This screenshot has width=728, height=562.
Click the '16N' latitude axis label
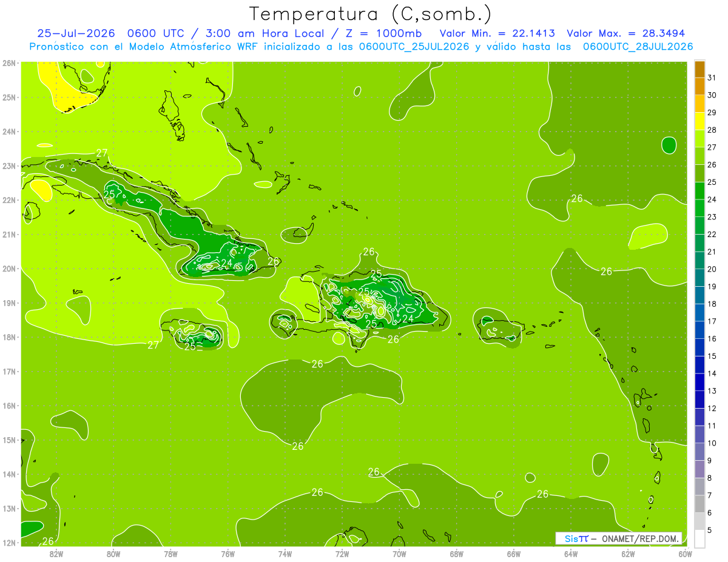click(9, 406)
